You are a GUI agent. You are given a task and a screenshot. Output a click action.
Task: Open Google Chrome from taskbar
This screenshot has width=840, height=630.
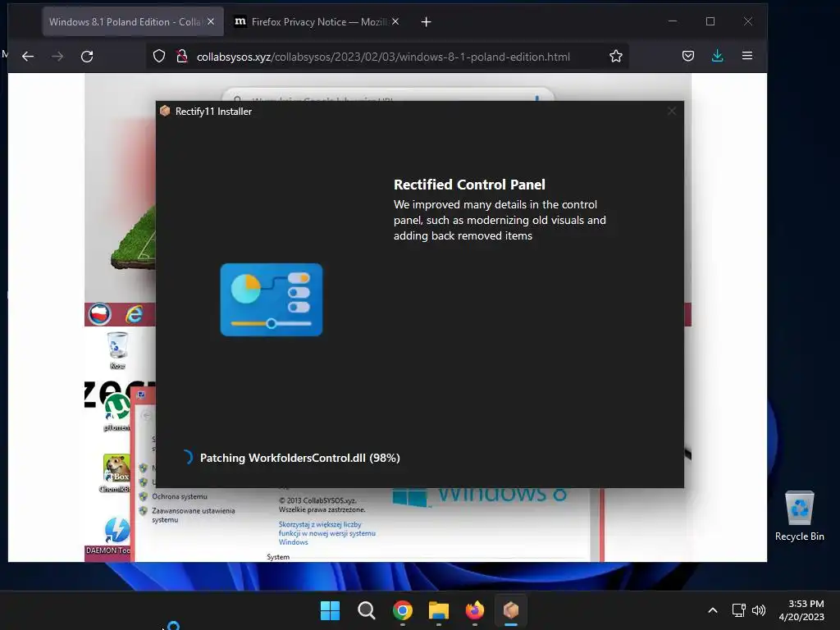[x=402, y=610]
